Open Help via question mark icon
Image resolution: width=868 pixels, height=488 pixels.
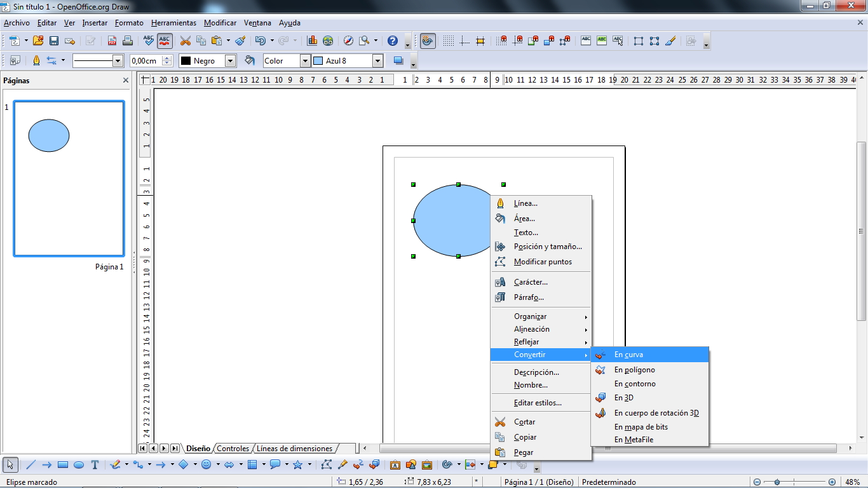click(x=393, y=41)
